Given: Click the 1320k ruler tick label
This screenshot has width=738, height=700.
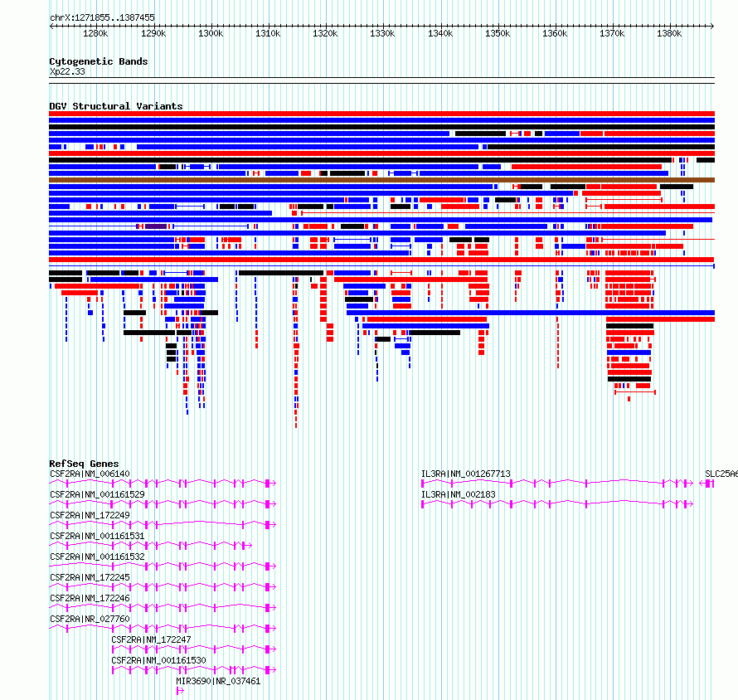Looking at the screenshot, I should tap(325, 34).
